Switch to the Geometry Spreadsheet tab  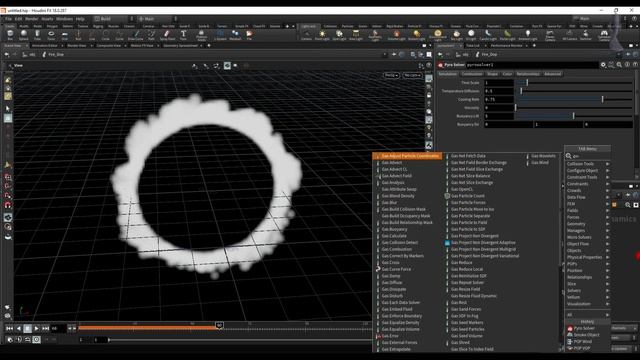[180, 46]
